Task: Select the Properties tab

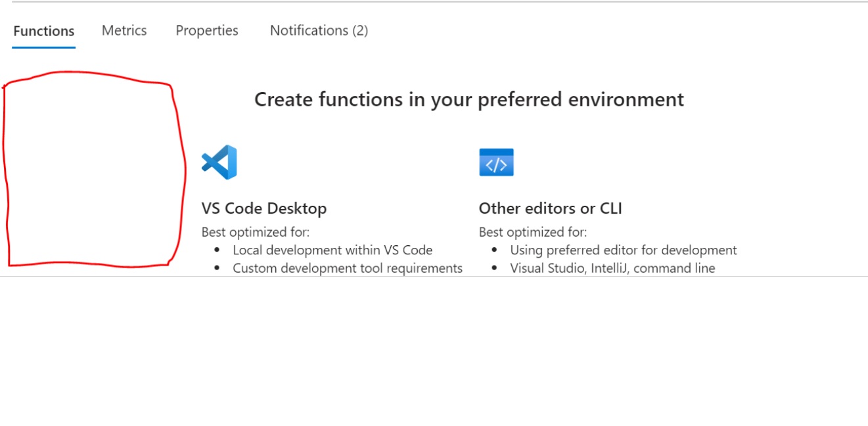Action: coord(207,30)
